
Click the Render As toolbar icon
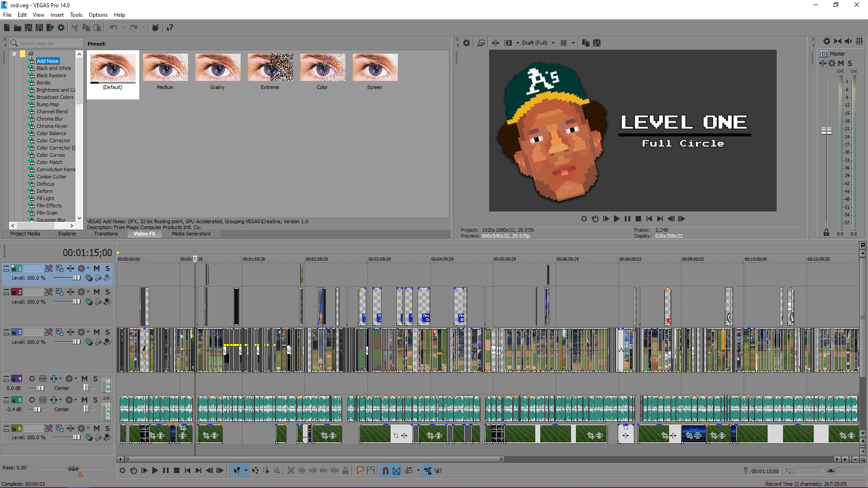click(50, 28)
